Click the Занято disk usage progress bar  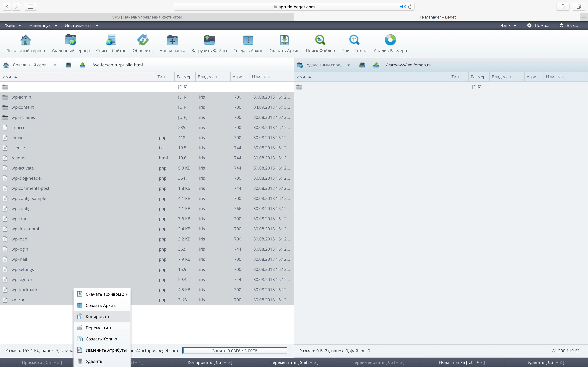[x=234, y=351]
